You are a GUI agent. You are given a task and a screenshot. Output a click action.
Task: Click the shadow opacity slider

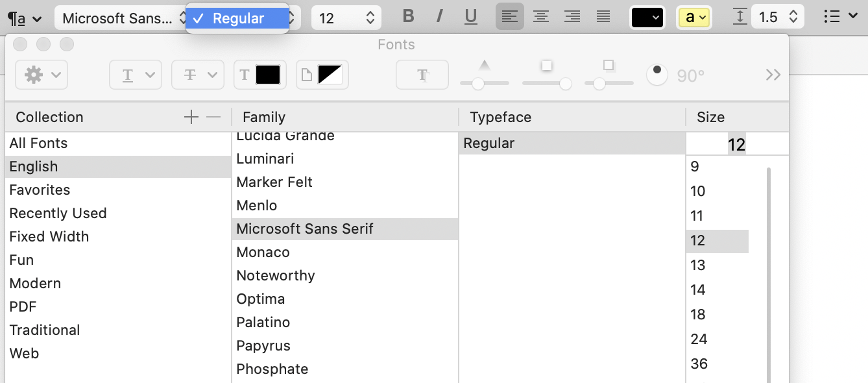point(485,83)
